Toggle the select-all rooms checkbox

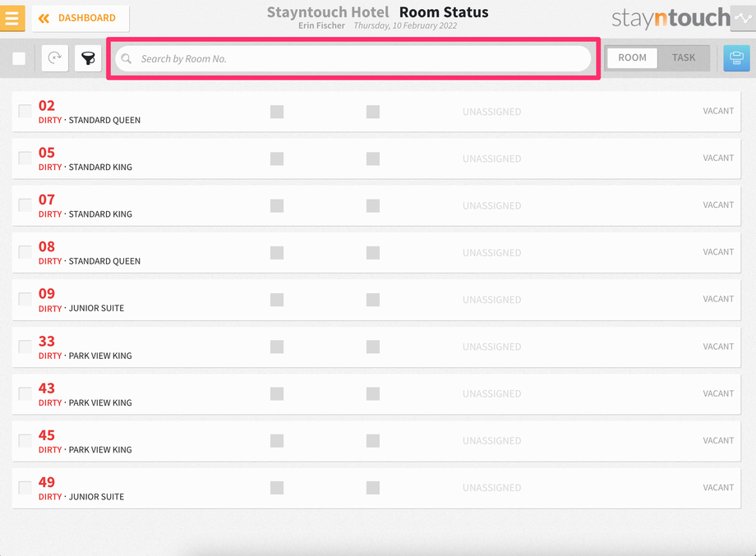[19, 59]
